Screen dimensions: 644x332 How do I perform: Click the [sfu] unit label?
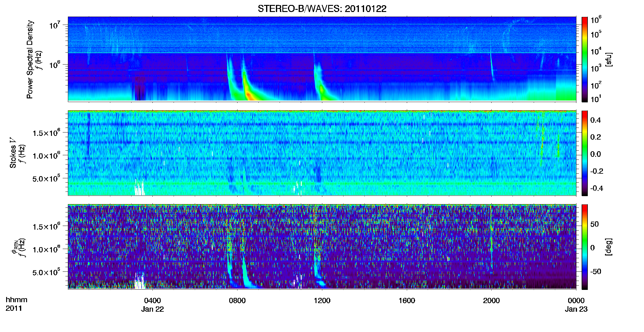[609, 59]
